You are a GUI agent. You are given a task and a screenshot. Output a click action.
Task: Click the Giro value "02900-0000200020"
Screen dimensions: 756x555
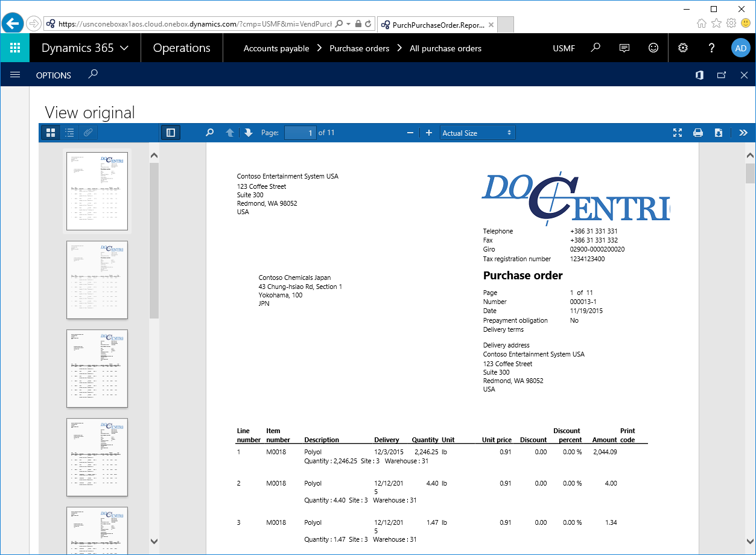tap(597, 249)
